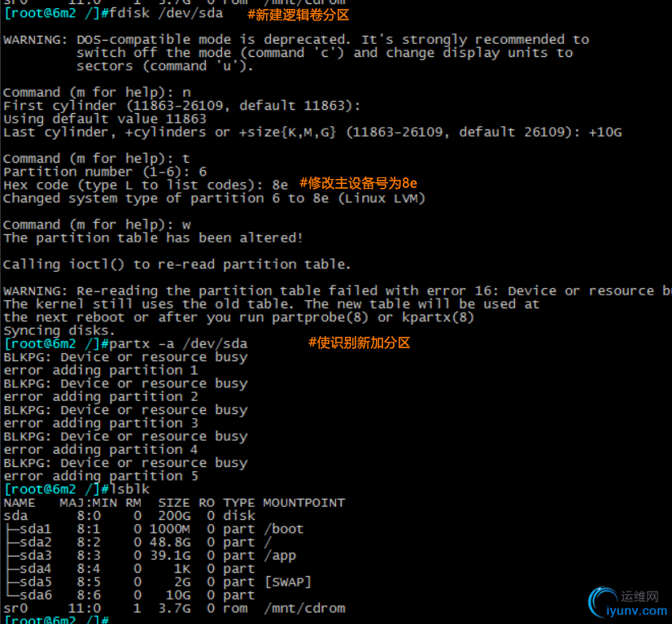Viewport: 672px width, 624px height.
Task: Click 'First cylinder (11863-26109' prompt line
Action: (181, 106)
